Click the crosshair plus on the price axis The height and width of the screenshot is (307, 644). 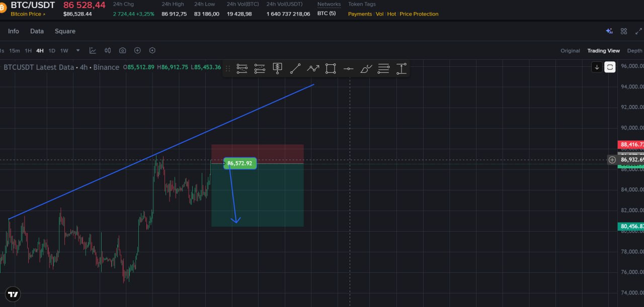pyautogui.click(x=612, y=160)
